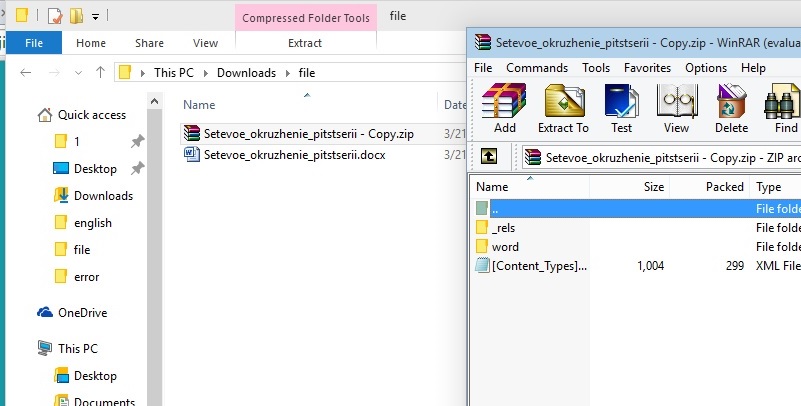
Task: Select Setevoe_okruzhenie_pitstserii - Copy.zip file
Action: 309,134
